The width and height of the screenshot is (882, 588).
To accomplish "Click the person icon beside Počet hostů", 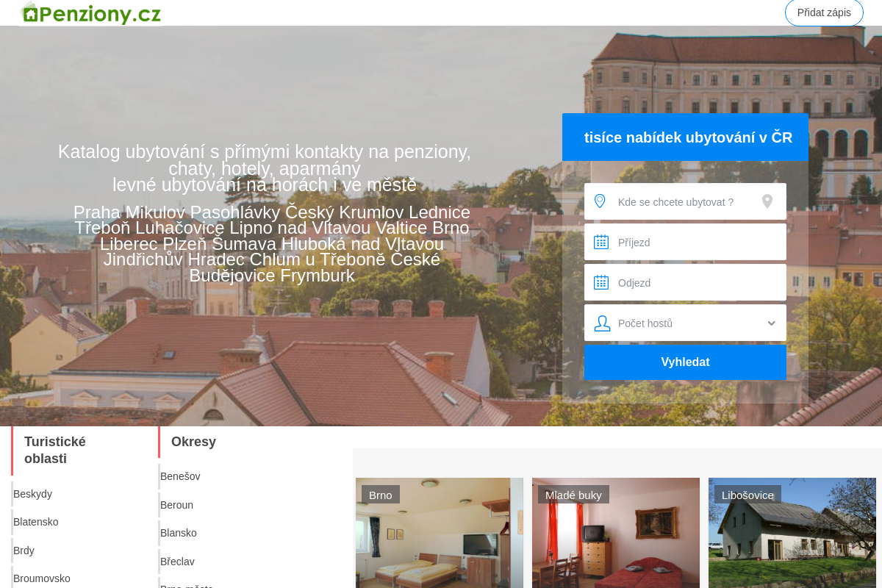I will tap(602, 323).
